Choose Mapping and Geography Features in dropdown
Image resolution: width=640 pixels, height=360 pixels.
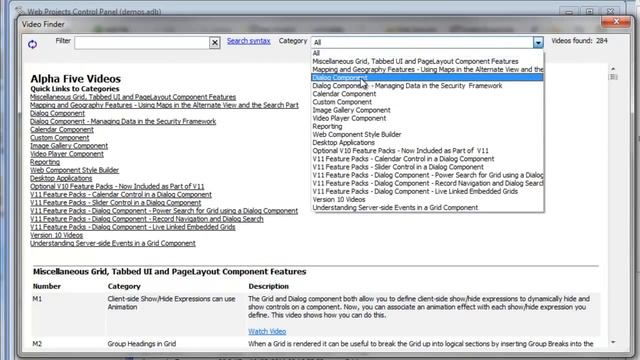pyautogui.click(x=427, y=69)
